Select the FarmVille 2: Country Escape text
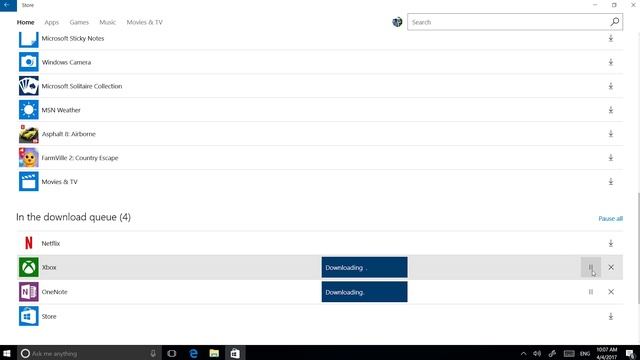 click(x=80, y=158)
